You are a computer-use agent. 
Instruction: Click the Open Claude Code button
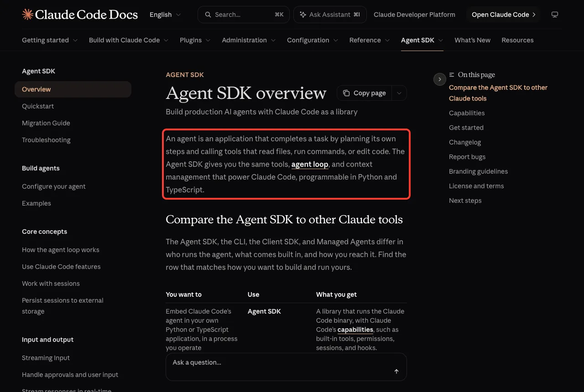tap(503, 15)
